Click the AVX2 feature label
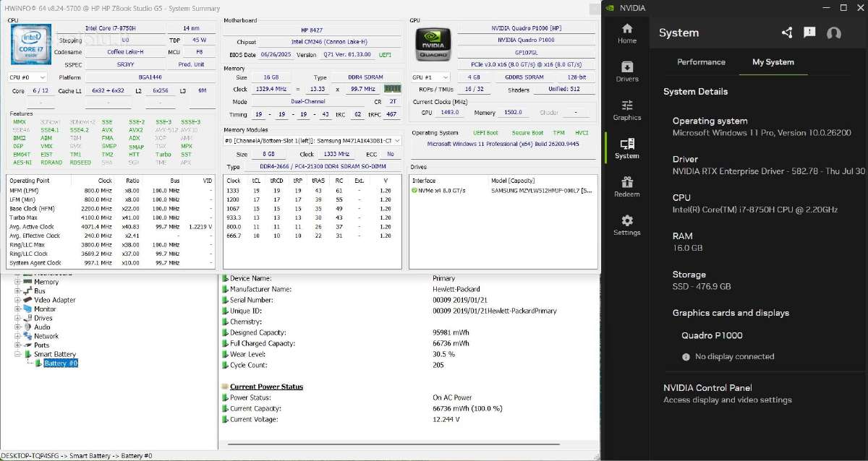This screenshot has width=868, height=461. 136,130
